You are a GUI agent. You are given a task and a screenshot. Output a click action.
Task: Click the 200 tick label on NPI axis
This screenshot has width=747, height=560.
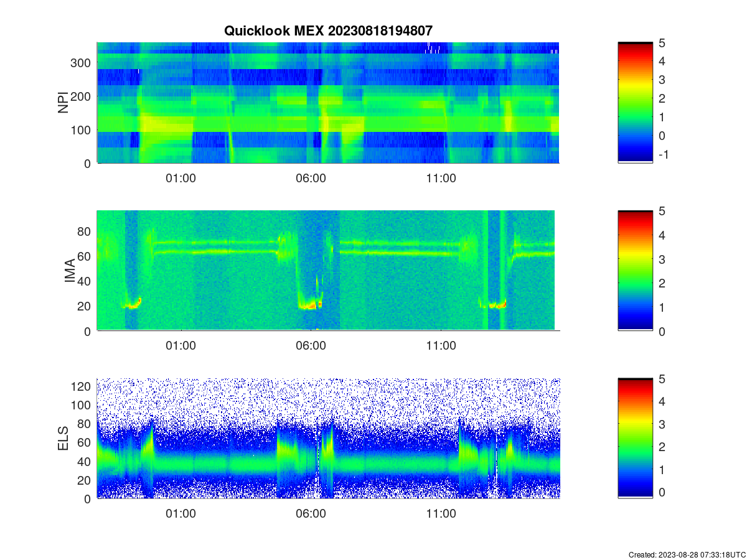pyautogui.click(x=82, y=96)
